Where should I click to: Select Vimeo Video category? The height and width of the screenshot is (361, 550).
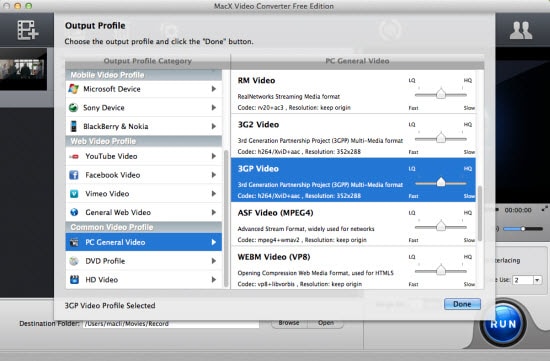(144, 194)
